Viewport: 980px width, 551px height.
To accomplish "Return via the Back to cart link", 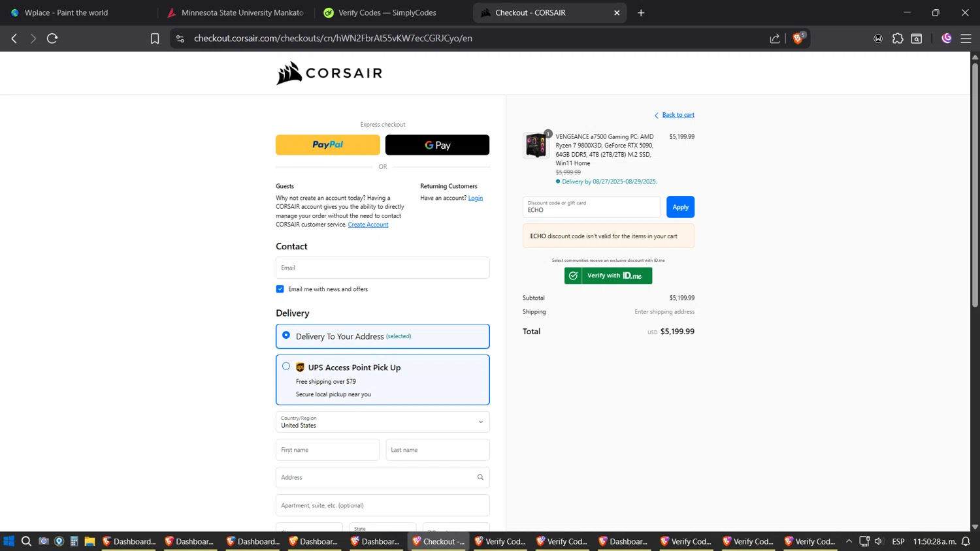I will 678,115.
